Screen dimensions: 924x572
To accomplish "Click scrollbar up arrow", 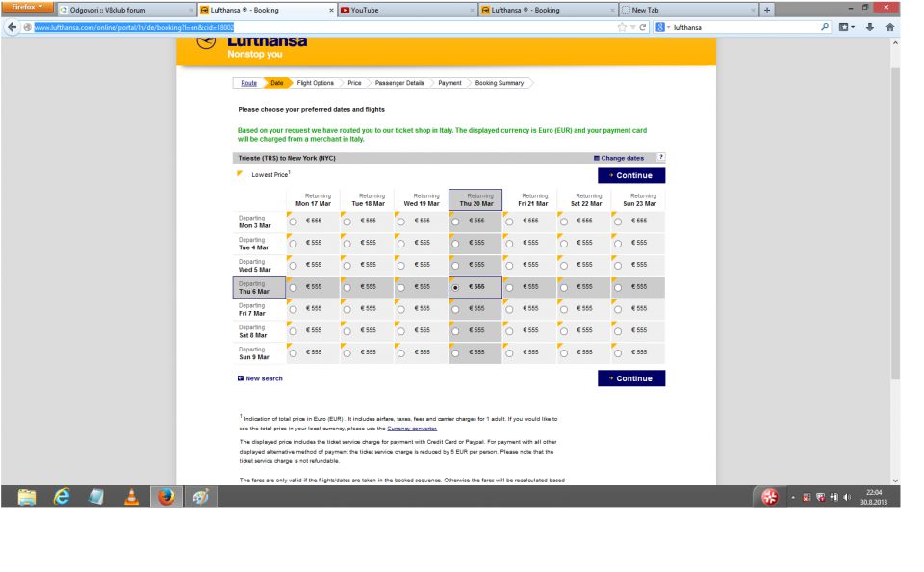I will click(x=895, y=43).
